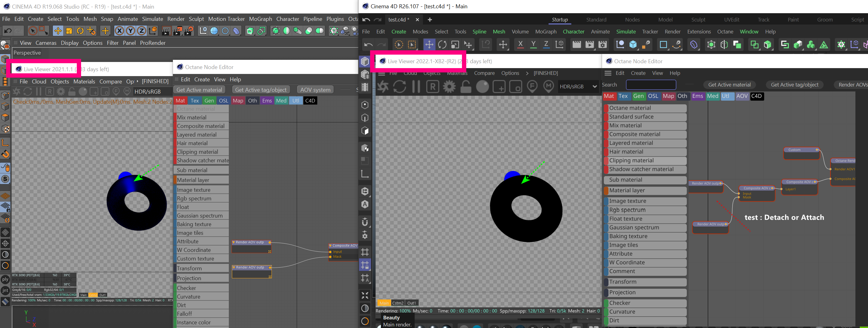Click the Undo arrow in the R19 toolbar
The height and width of the screenshot is (328, 868).
click(7, 31)
